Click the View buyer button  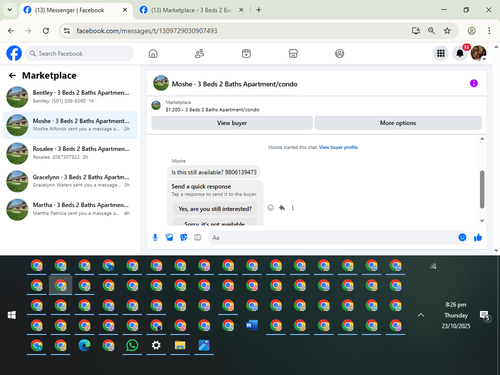tap(232, 123)
